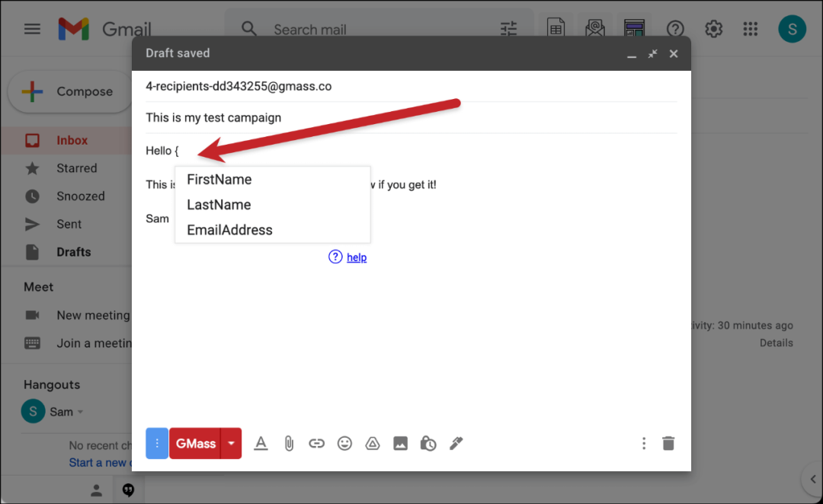
Task: Click the insert signature pen icon
Action: (456, 443)
